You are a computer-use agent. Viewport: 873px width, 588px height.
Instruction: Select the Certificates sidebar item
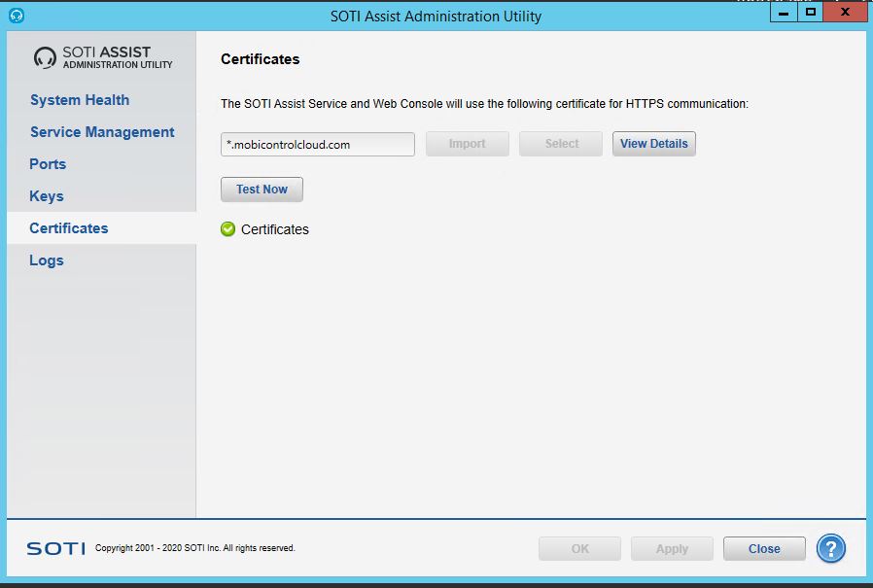pos(102,228)
